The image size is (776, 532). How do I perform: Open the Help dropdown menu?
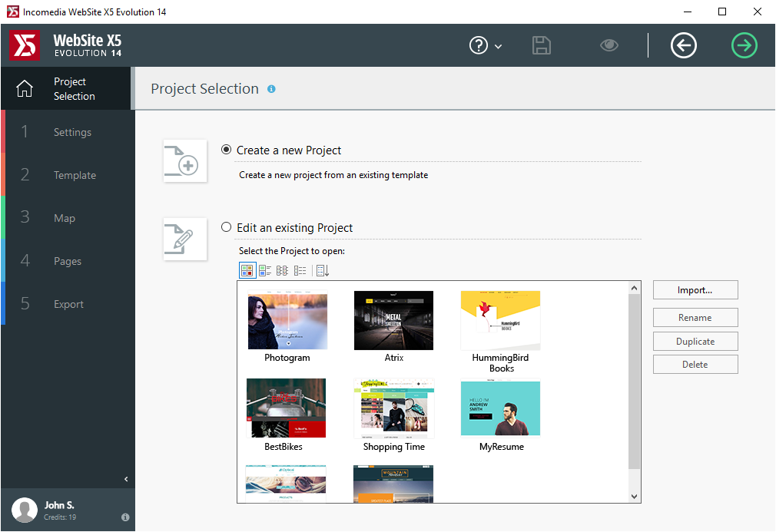click(486, 46)
